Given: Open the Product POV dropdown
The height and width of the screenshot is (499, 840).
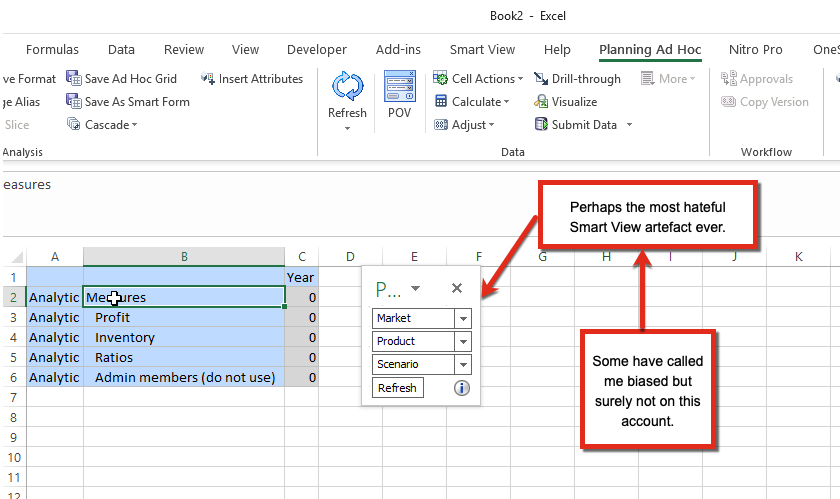Looking at the screenshot, I should tap(463, 341).
